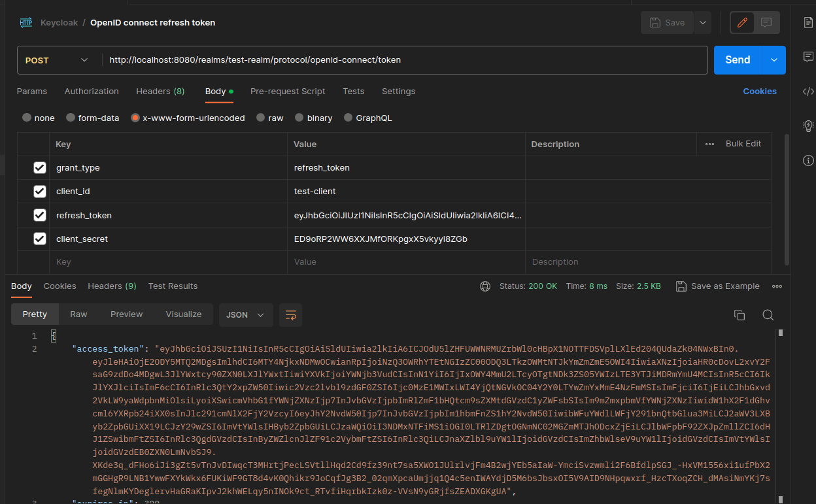Screen dimensions: 816x504
Task: Select the none body type
Action: pos(39,118)
